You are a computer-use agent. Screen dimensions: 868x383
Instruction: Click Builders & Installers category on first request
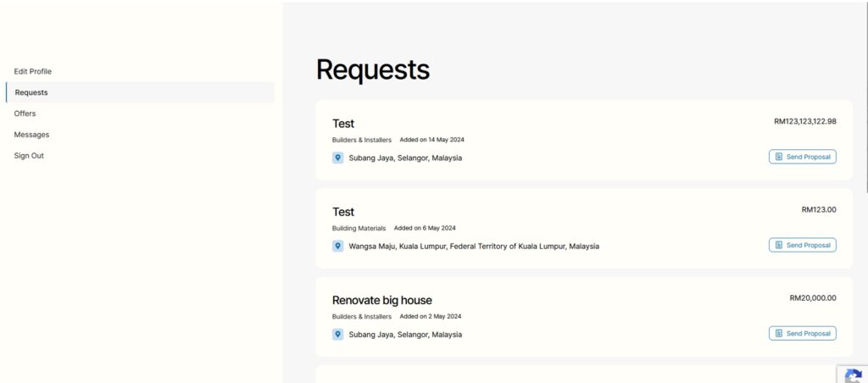[361, 140]
